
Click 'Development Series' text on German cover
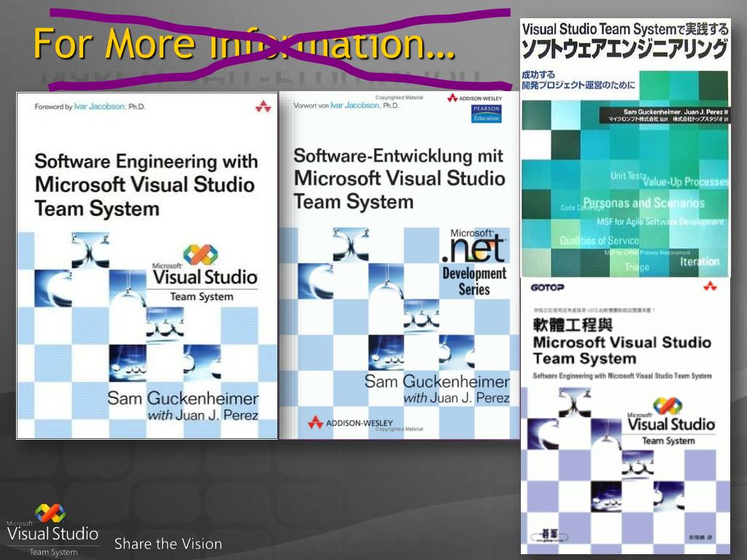click(474, 281)
